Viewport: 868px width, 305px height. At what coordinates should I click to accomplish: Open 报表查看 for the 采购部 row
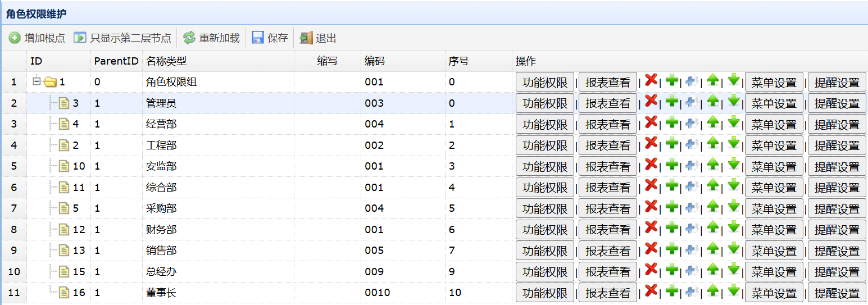[x=608, y=209]
